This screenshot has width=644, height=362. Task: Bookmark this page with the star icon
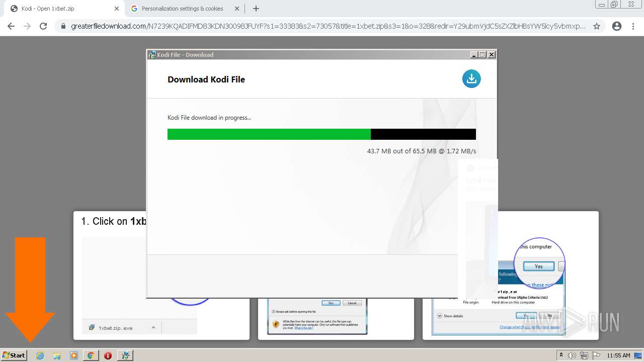[597, 26]
